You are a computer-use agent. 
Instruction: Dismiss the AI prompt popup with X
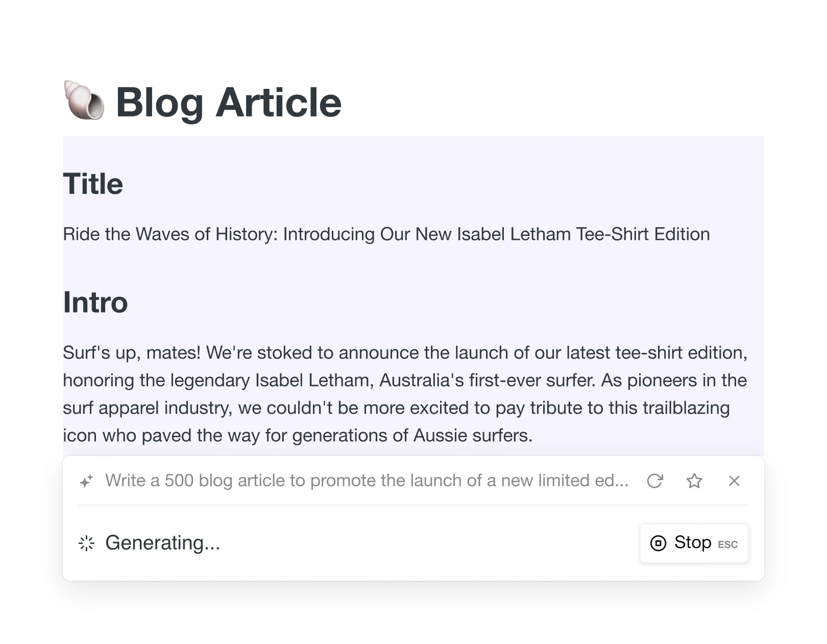click(734, 481)
